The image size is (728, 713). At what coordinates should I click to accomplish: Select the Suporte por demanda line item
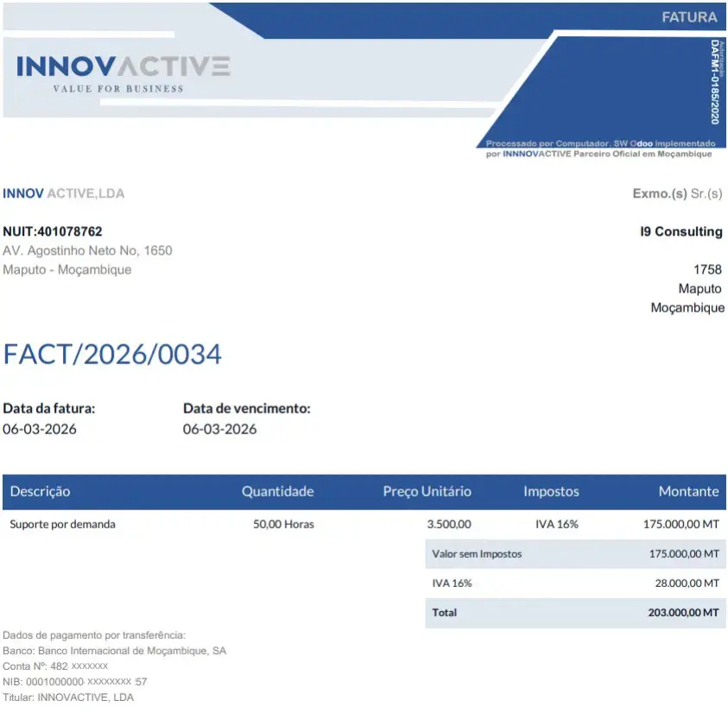tap(62, 524)
